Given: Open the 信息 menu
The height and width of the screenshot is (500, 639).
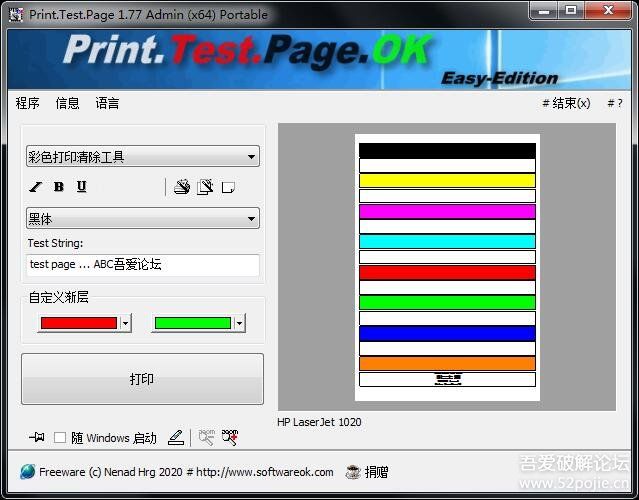Looking at the screenshot, I should (68, 103).
